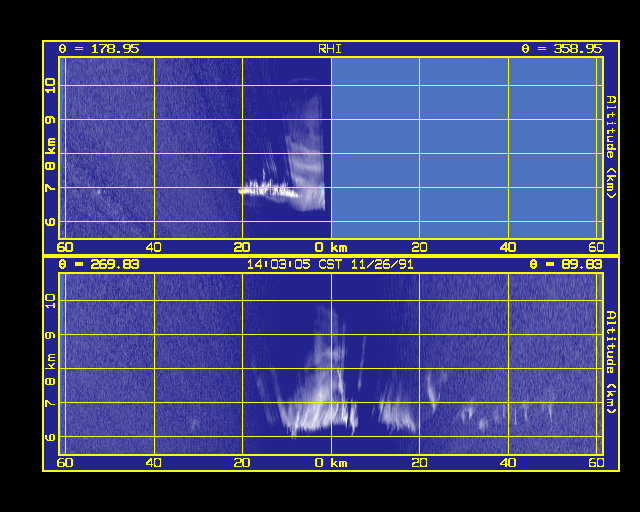The height and width of the screenshot is (512, 640).
Task: Click the "9" altitude tick of the lower panel
Action: (50, 335)
